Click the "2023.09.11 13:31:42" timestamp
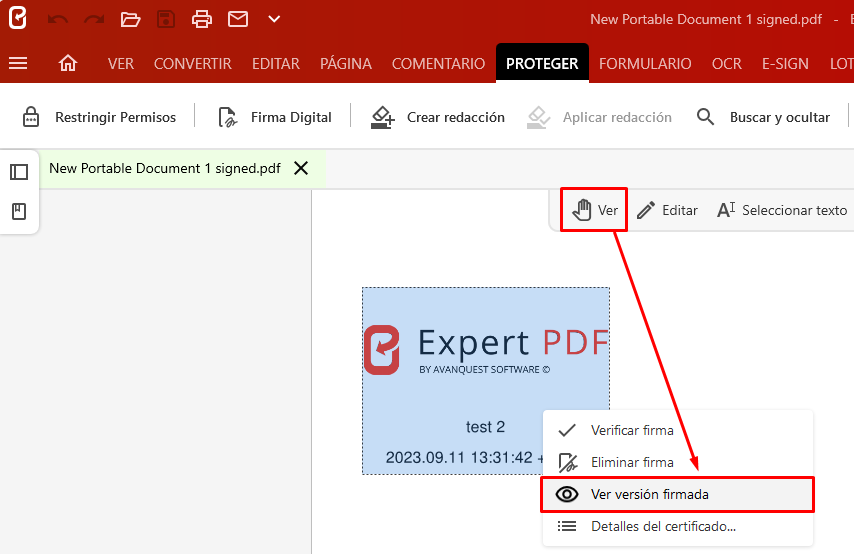Viewport: 854px width, 554px height. click(459, 458)
